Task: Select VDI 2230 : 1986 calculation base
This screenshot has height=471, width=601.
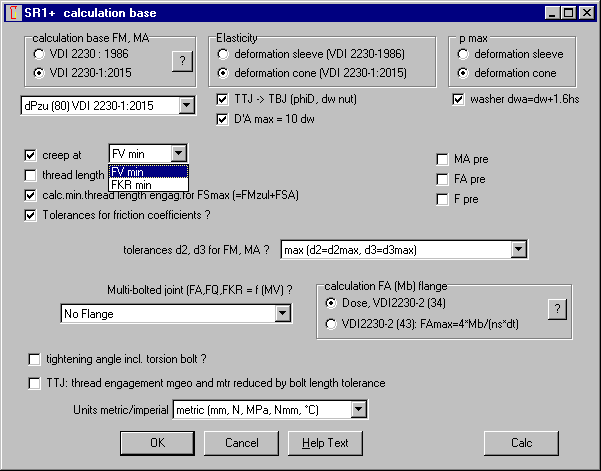Action: 40,54
